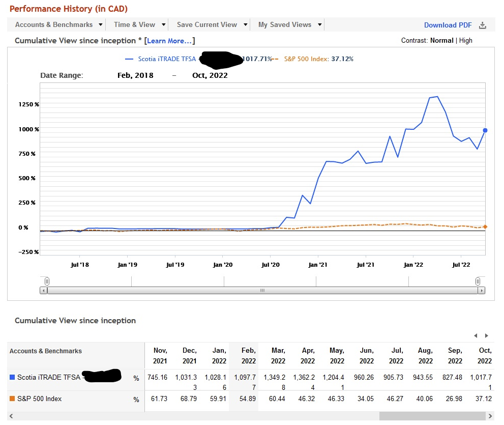Click the blue Scotia iTRADE TFSA color square

pyautogui.click(x=12, y=377)
